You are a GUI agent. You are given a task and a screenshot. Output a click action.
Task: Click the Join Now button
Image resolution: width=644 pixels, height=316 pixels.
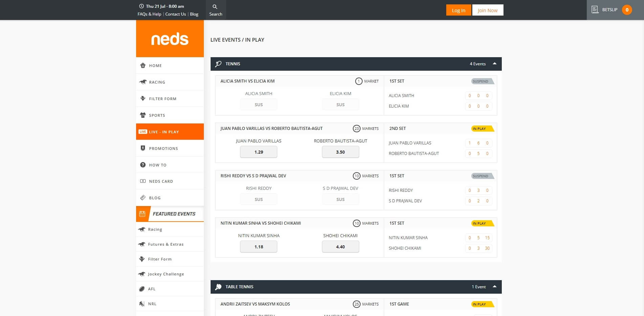pyautogui.click(x=488, y=10)
